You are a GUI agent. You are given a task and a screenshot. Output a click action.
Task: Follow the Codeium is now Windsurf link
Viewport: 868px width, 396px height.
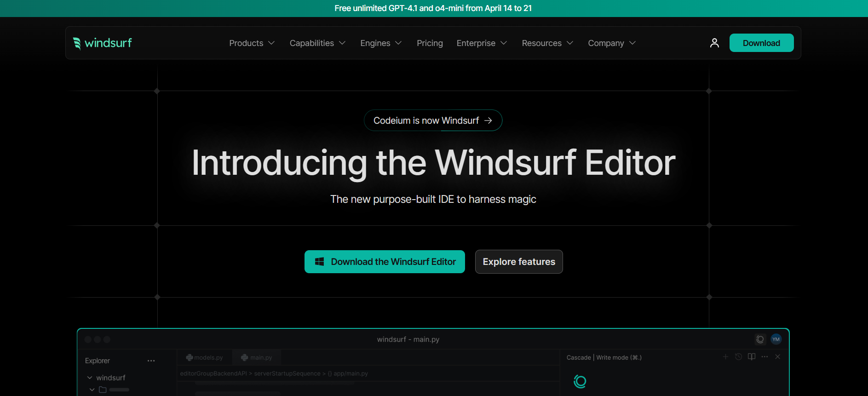click(433, 121)
